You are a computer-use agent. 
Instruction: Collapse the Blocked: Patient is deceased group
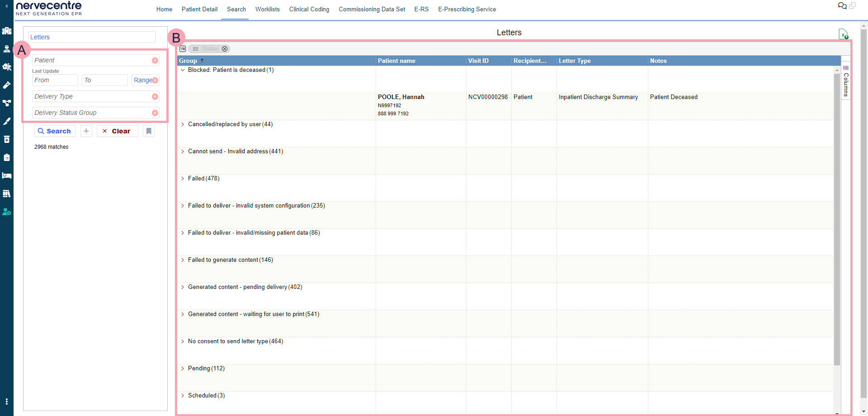pos(183,70)
